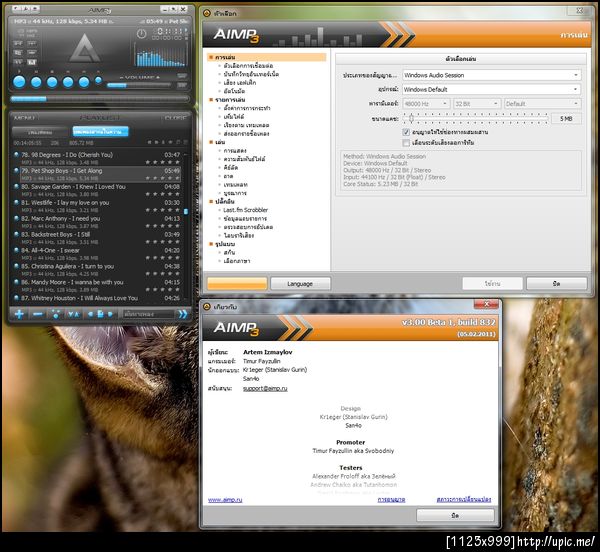600x552 pixels.
Task: Adjust the VOLUME slider in player
Action: 139,85
